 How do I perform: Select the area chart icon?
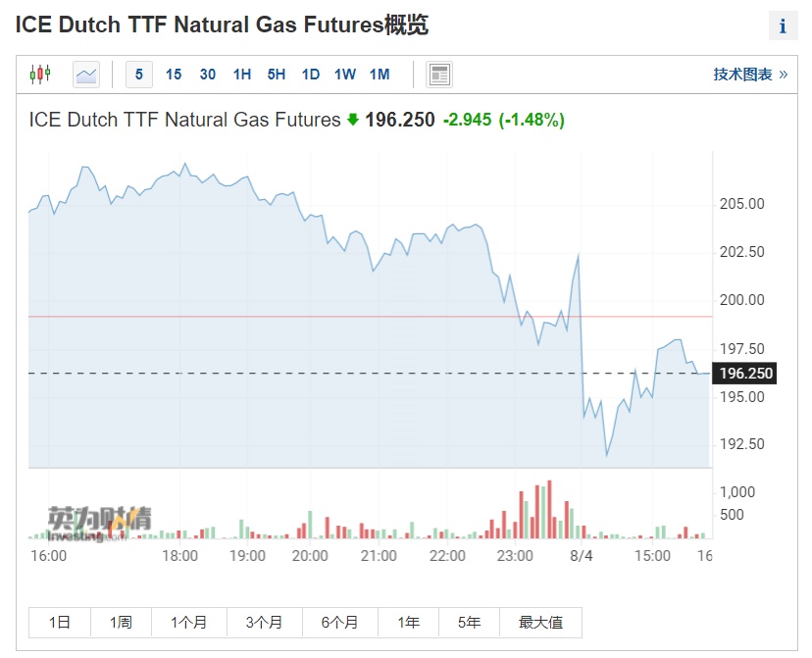(x=86, y=74)
